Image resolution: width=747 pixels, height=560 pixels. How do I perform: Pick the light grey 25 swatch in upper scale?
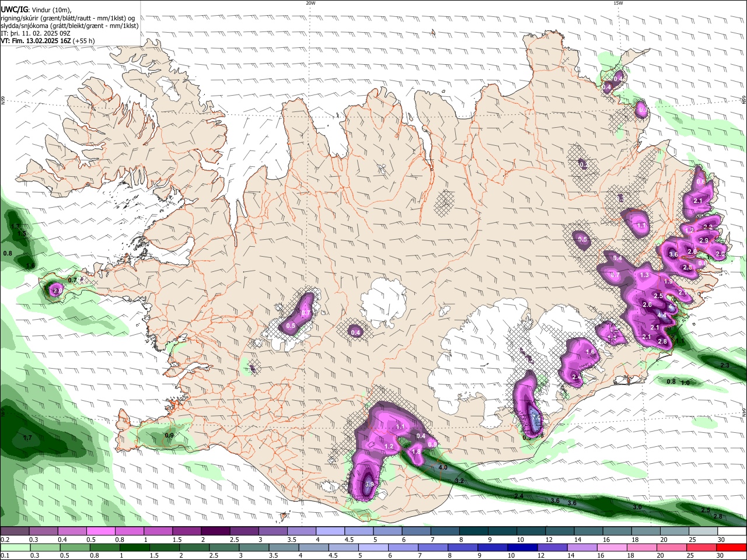tap(704, 531)
